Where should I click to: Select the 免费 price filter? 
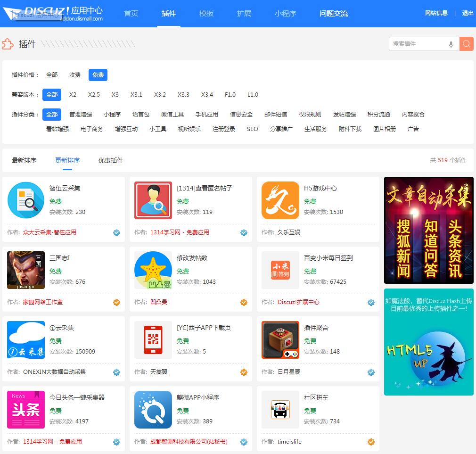tap(98, 75)
